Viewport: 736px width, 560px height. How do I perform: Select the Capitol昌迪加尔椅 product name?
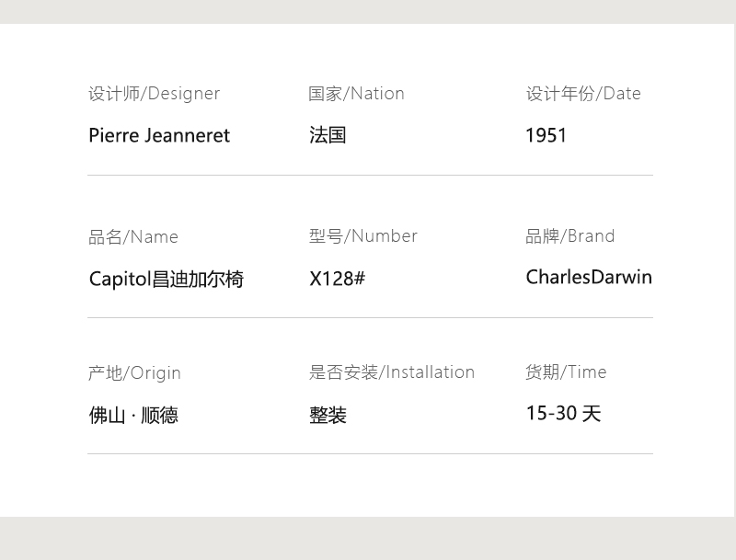[167, 279]
